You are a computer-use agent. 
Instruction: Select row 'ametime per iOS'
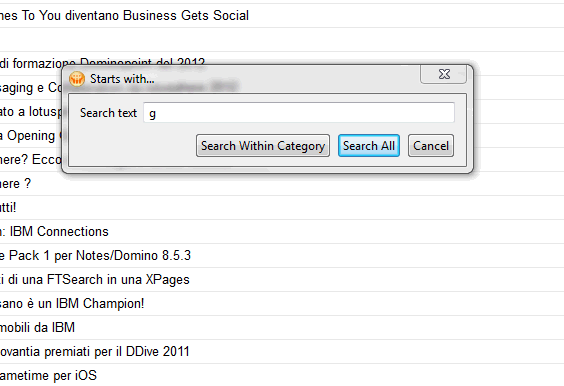(282, 375)
